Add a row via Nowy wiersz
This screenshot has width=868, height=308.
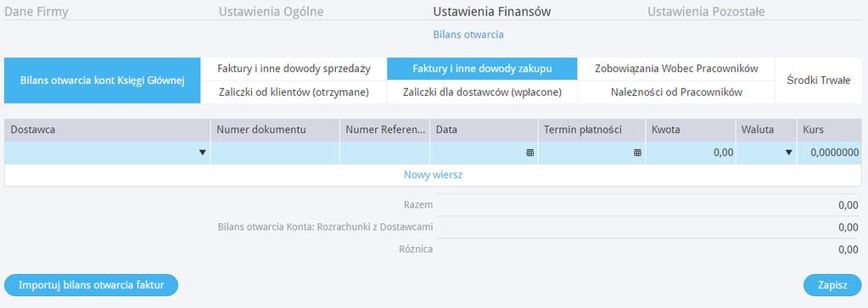433,175
